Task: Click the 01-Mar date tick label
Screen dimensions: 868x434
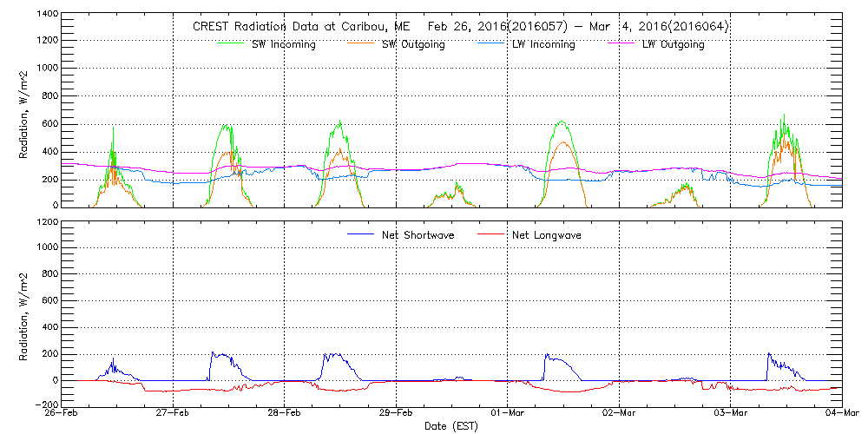Action: pyautogui.click(x=508, y=414)
